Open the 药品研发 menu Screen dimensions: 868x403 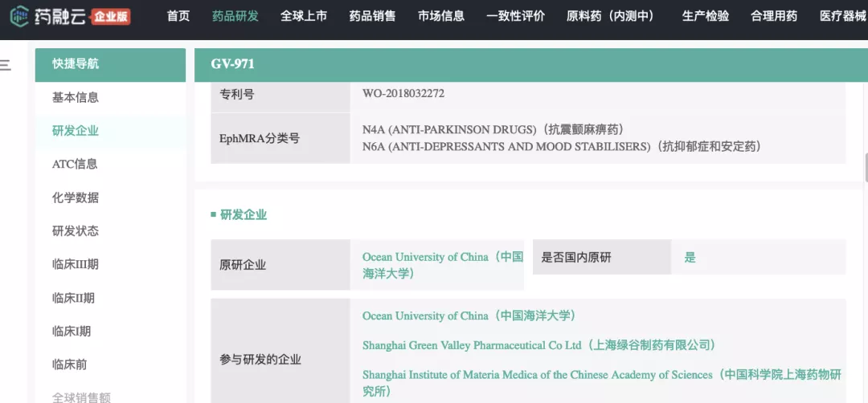coord(235,16)
